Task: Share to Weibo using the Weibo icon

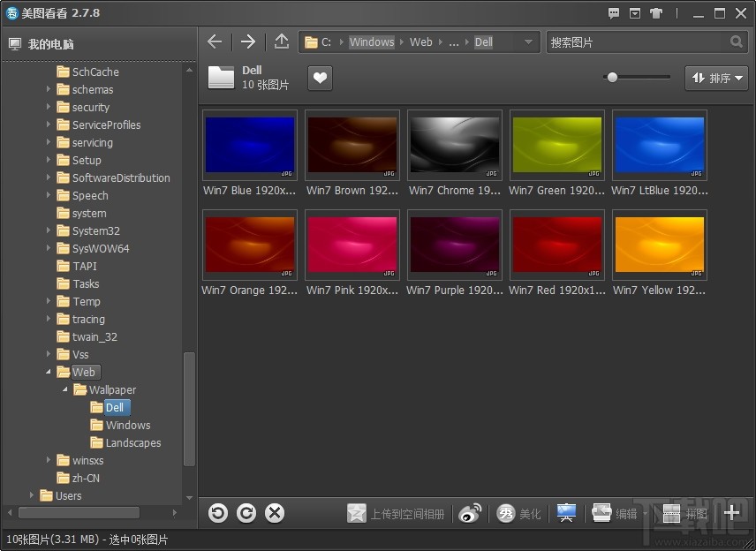Action: 471,513
